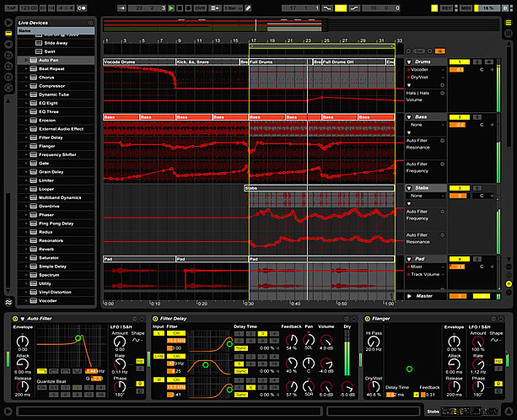
Task: Click Drums track volume value
Action: point(457,69)
